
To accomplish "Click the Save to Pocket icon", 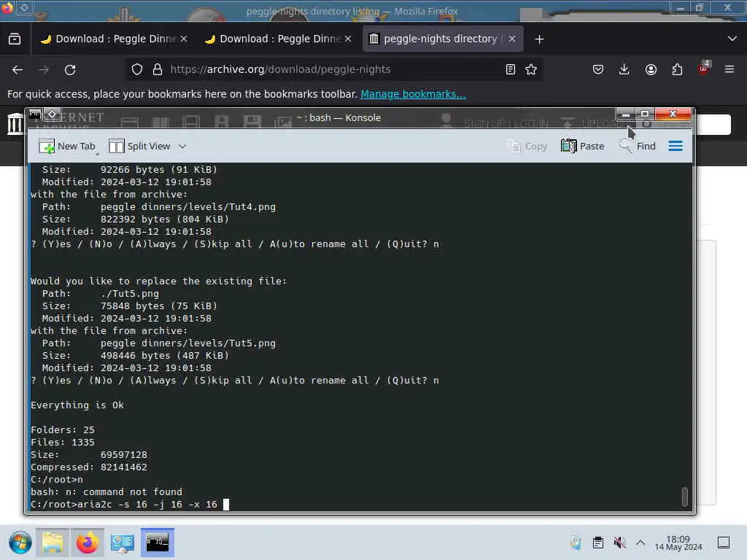I will click(598, 70).
